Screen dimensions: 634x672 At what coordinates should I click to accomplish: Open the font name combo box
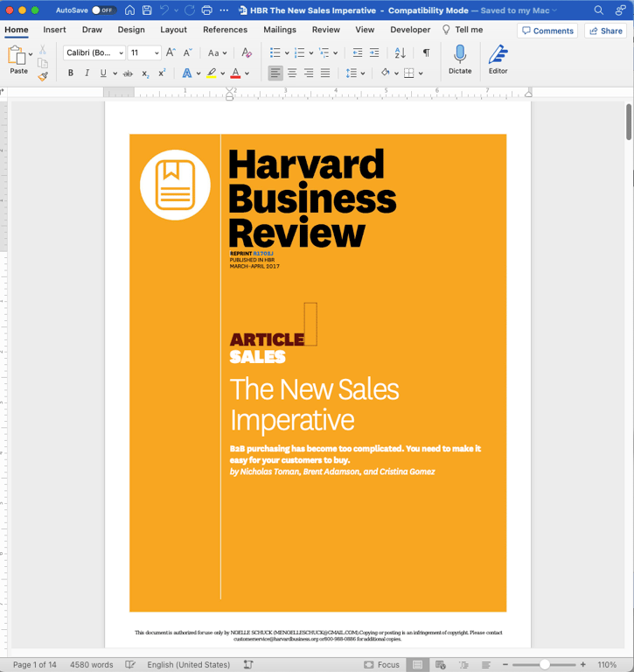94,52
